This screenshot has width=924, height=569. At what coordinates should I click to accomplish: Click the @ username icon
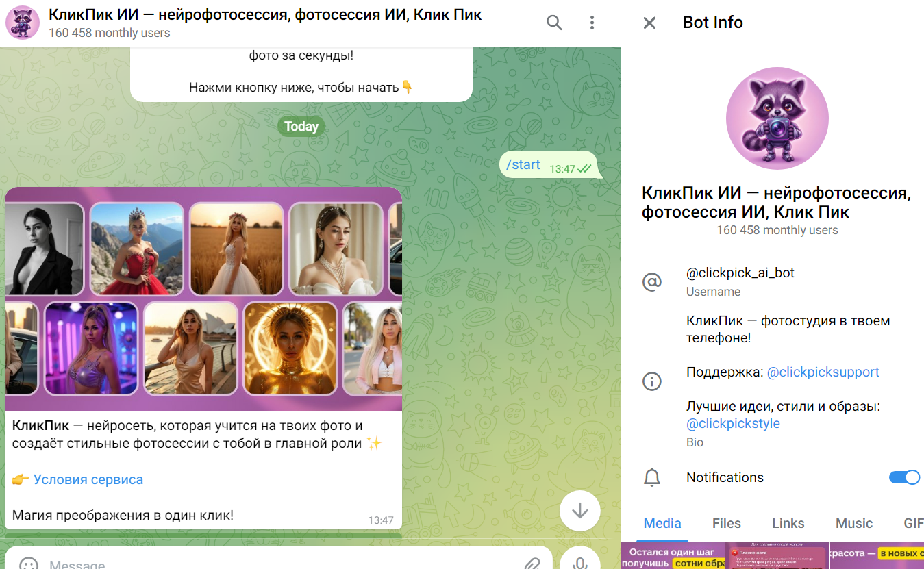pos(651,281)
